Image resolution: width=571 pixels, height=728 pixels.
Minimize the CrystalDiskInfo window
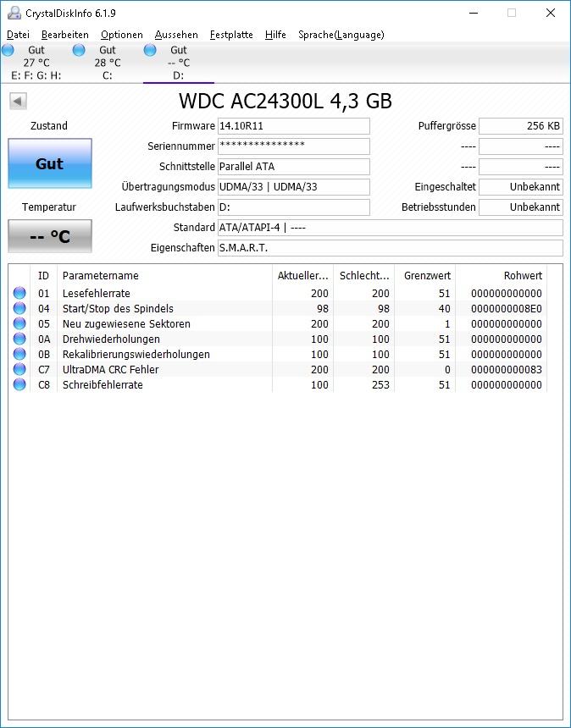474,13
